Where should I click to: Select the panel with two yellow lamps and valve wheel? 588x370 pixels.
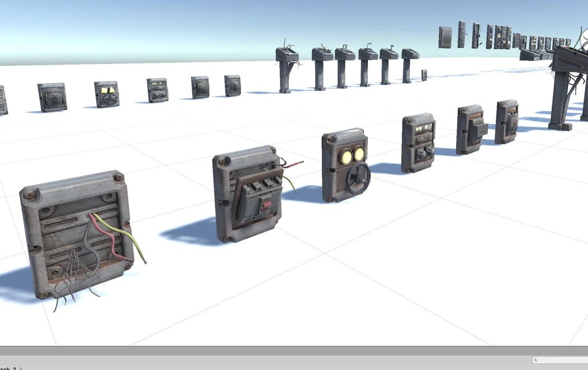pyautogui.click(x=345, y=165)
